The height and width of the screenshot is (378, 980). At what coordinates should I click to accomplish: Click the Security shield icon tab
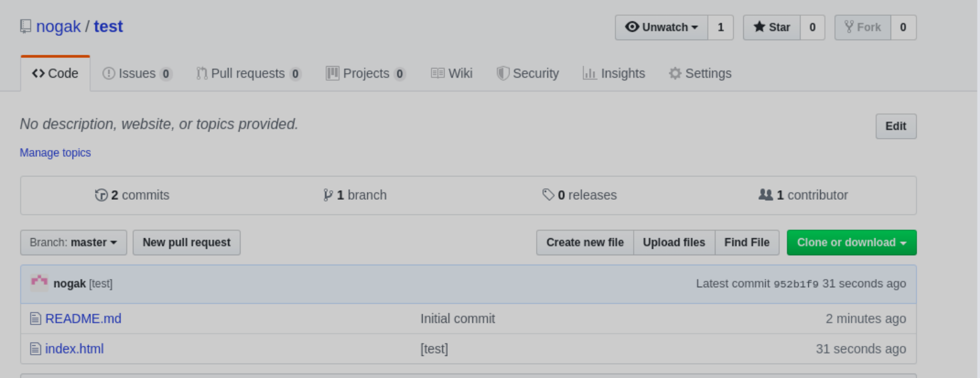coord(503,73)
